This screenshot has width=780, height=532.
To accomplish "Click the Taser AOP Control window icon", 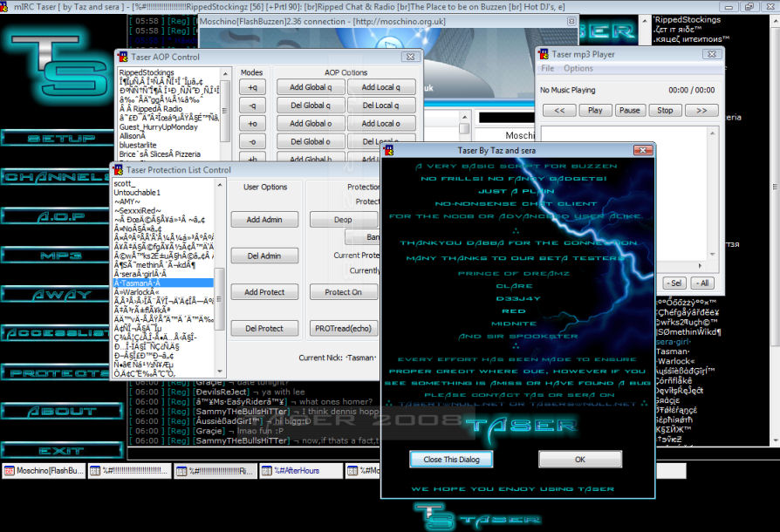I will point(122,58).
